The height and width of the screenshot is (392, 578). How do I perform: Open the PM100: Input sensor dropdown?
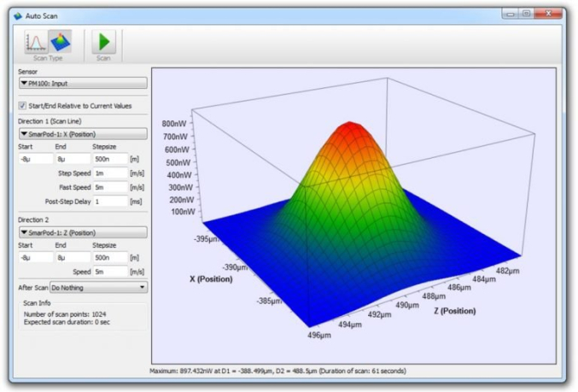[x=82, y=83]
